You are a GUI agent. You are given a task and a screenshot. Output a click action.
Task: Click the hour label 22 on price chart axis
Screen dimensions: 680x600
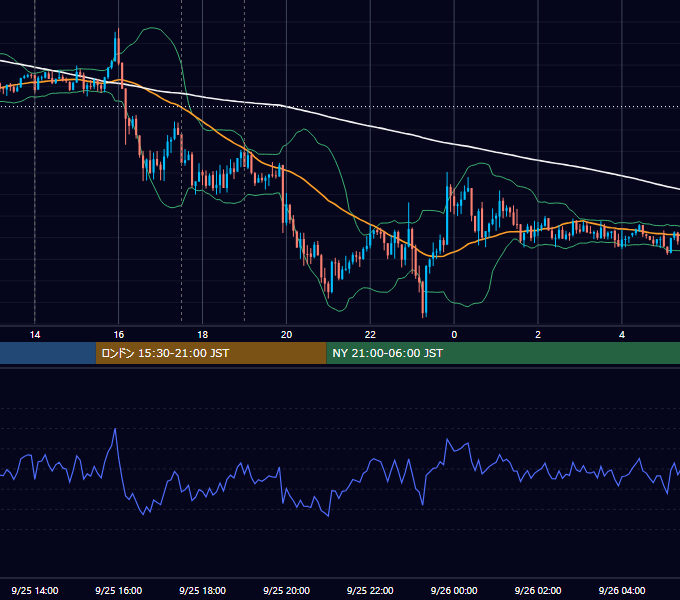370,335
